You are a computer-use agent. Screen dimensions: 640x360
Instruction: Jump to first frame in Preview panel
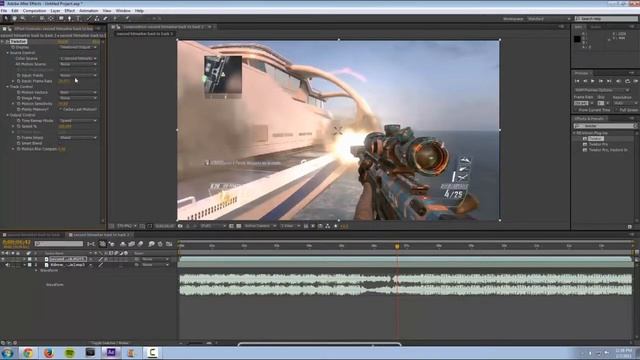[x=577, y=81]
